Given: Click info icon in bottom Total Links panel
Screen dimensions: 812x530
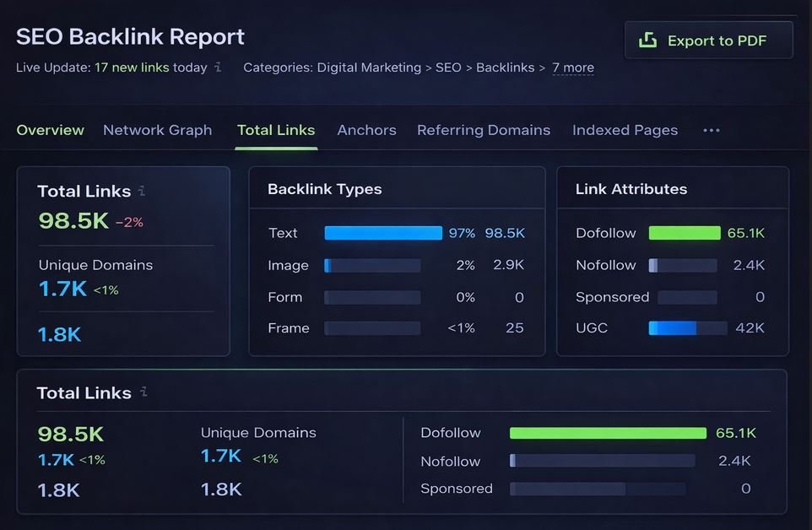Looking at the screenshot, I should point(144,392).
